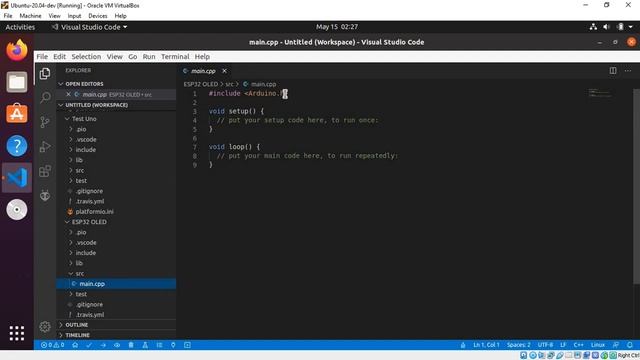Screen dimensions: 640x360
Task: Open the editor More Actions ellipsis
Action: pos(628,71)
